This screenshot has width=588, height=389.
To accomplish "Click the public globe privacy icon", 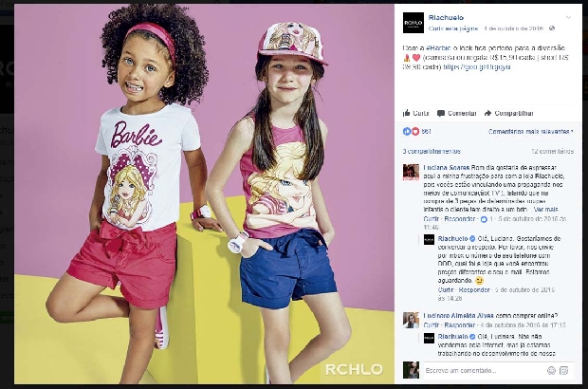I will tap(552, 28).
